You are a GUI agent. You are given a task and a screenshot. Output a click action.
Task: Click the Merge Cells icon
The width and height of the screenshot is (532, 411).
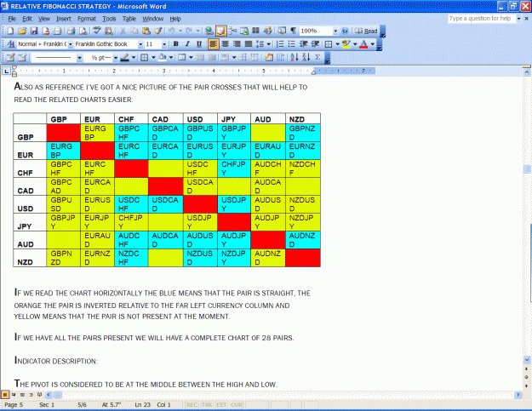click(200, 57)
